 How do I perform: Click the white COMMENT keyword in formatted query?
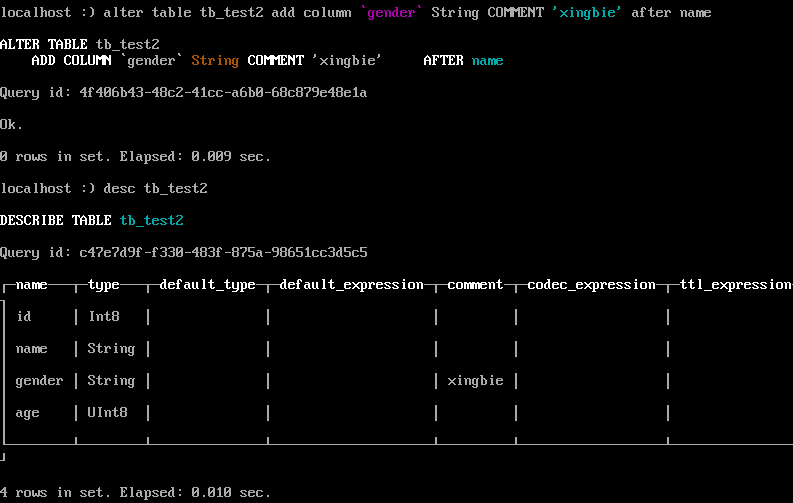pos(276,61)
